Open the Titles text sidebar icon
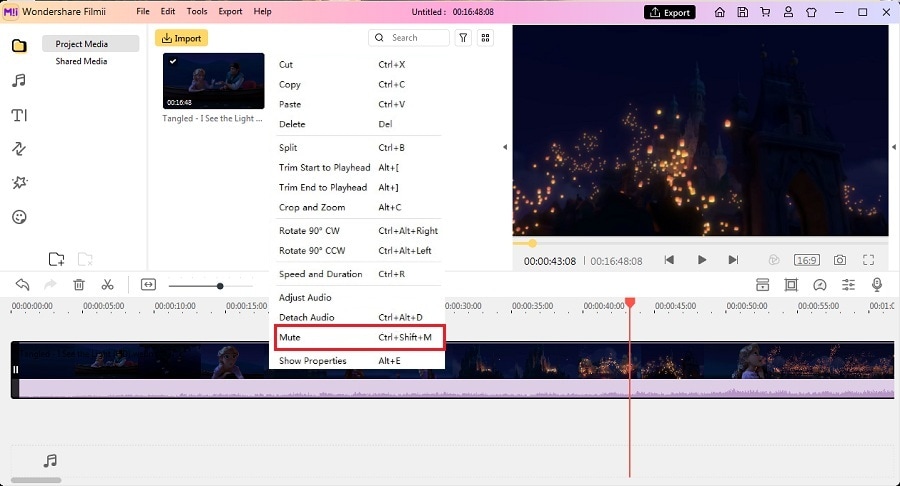900x486 pixels. 19,115
